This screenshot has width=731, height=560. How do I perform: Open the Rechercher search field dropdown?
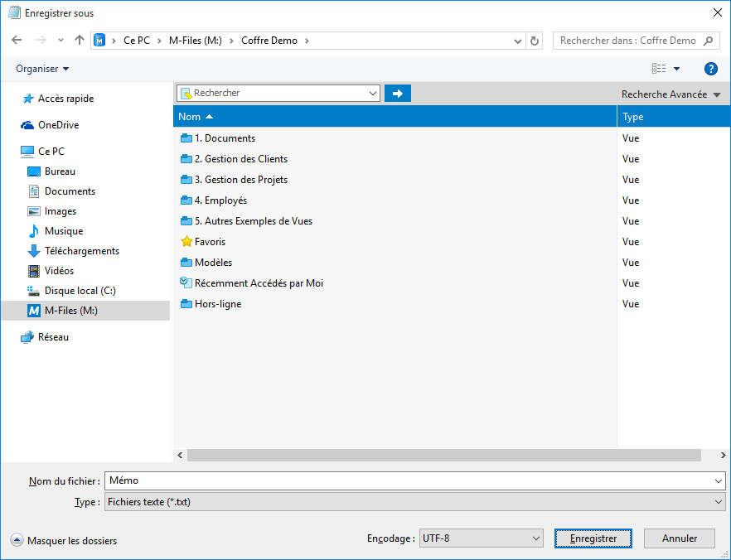[x=372, y=94]
